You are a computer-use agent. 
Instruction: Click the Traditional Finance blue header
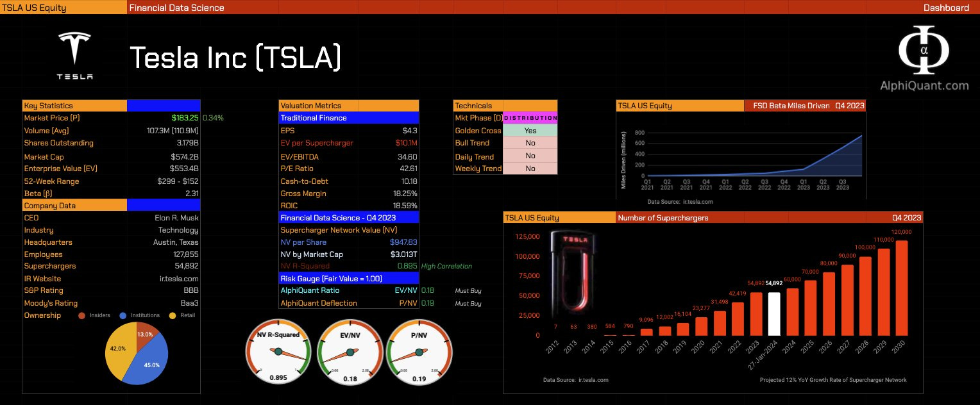point(349,118)
